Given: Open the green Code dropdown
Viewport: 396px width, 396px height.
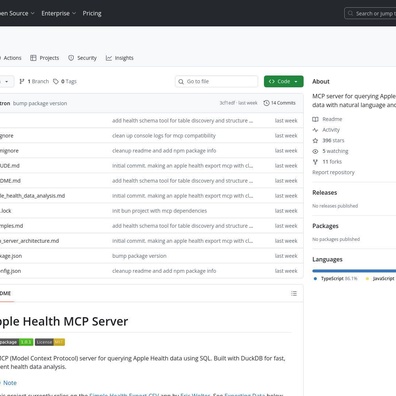Looking at the screenshot, I should pyautogui.click(x=284, y=81).
